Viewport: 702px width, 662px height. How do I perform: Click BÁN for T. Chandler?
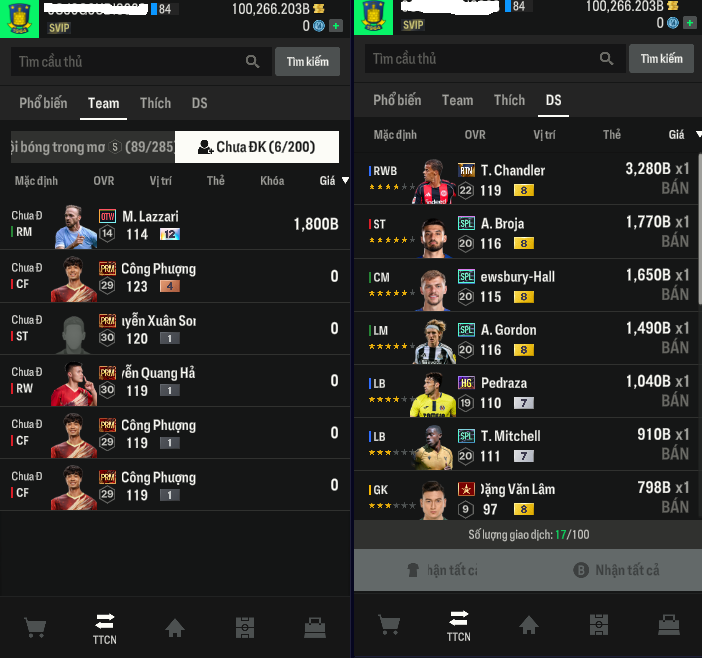[x=675, y=188]
